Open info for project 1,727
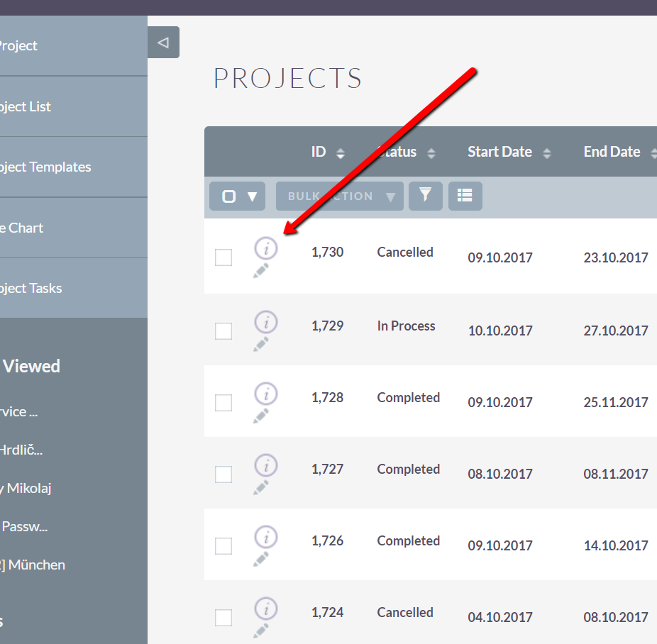This screenshot has height=644, width=657. [266, 465]
